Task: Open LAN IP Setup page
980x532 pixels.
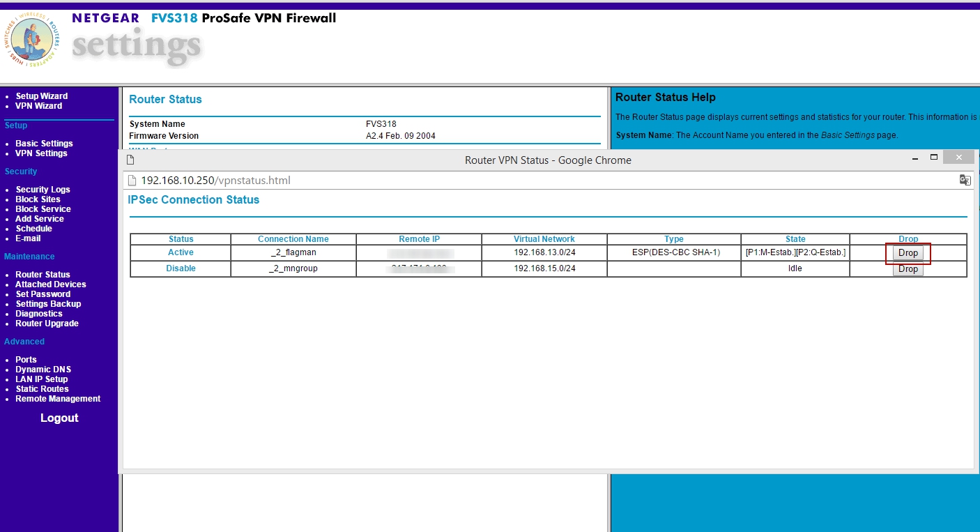Action: pos(42,379)
